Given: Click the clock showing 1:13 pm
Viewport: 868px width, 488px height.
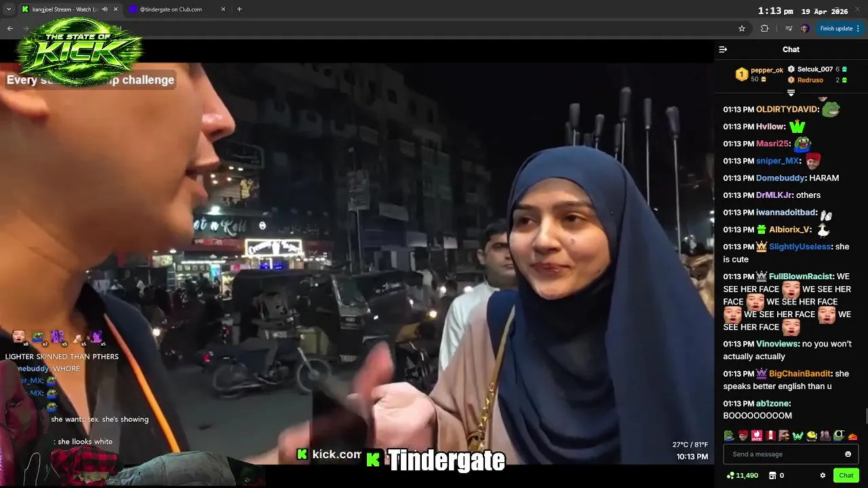Looking at the screenshot, I should click(775, 11).
